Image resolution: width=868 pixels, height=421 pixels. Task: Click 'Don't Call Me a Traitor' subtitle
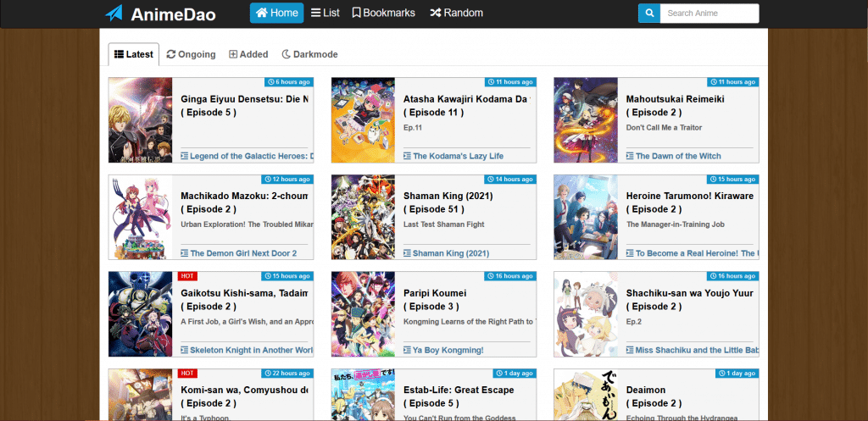(x=664, y=128)
